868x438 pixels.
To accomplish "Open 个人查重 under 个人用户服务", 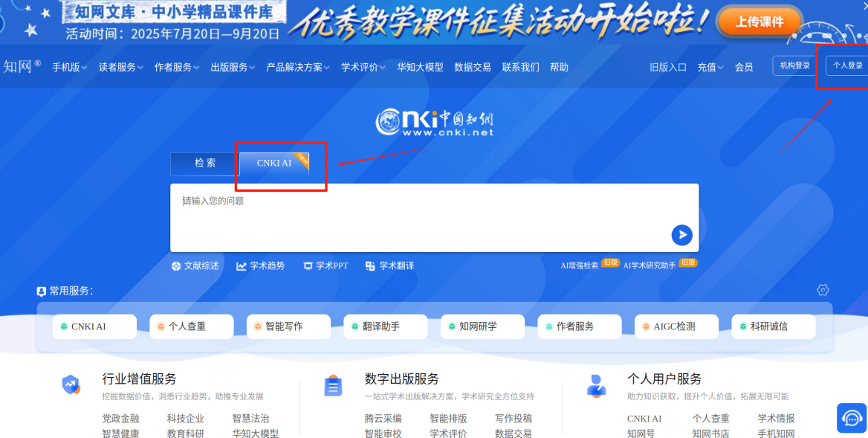I will pyautogui.click(x=710, y=419).
